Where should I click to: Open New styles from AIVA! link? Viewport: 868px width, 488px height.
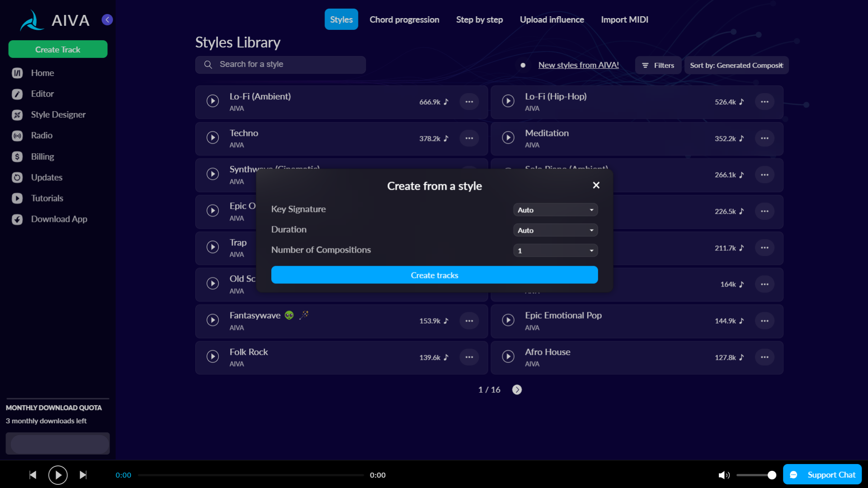coord(578,65)
